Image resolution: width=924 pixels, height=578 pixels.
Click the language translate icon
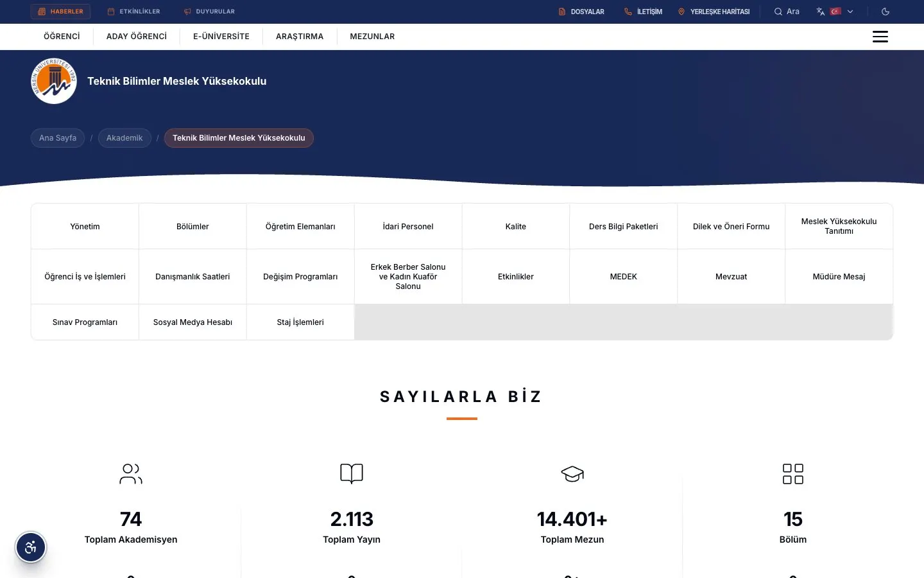pyautogui.click(x=820, y=12)
